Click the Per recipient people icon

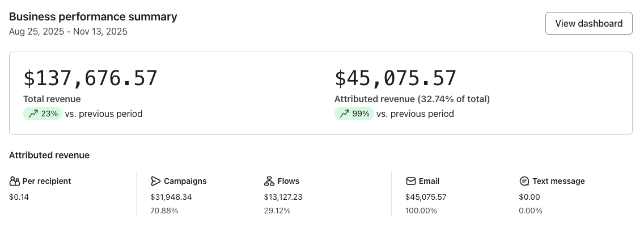click(14, 181)
